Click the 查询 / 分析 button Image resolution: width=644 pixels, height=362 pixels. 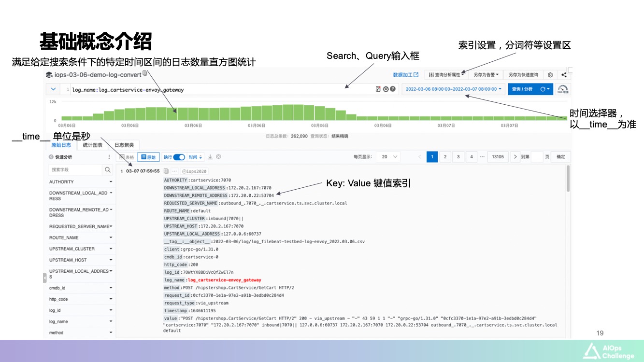[522, 89]
